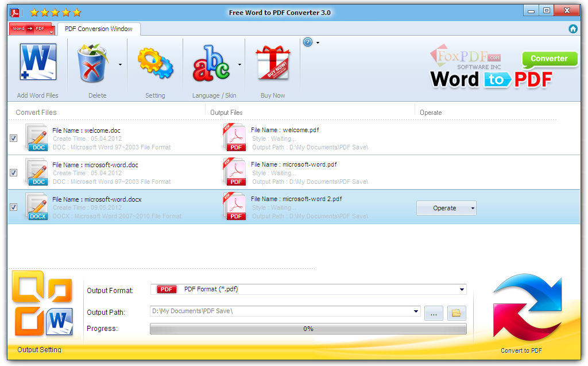Click the Buy Now label
Image resolution: width=588 pixels, height=366 pixels.
tap(273, 95)
